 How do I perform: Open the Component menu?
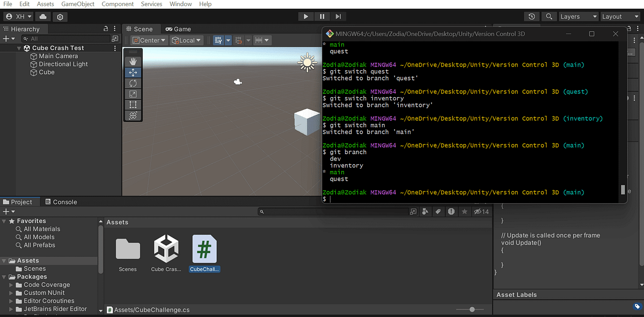(118, 4)
